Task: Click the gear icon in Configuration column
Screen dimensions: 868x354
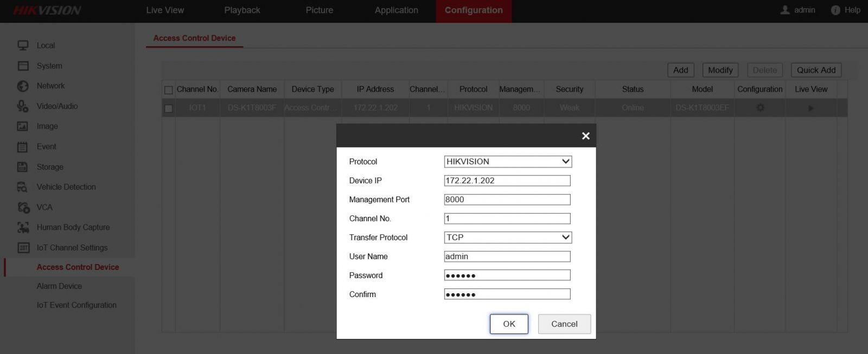Action: 760,108
